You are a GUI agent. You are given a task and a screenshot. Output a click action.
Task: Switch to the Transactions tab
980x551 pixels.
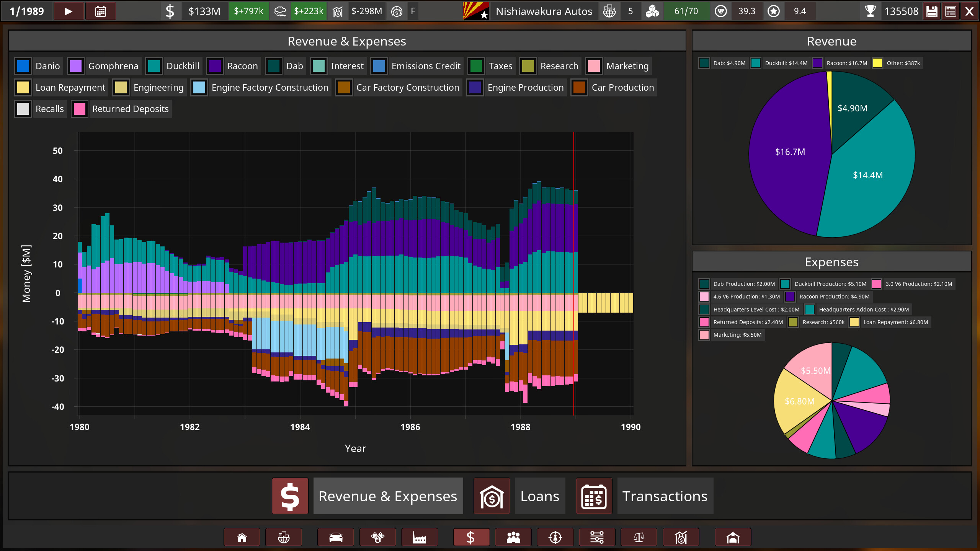[x=665, y=496]
